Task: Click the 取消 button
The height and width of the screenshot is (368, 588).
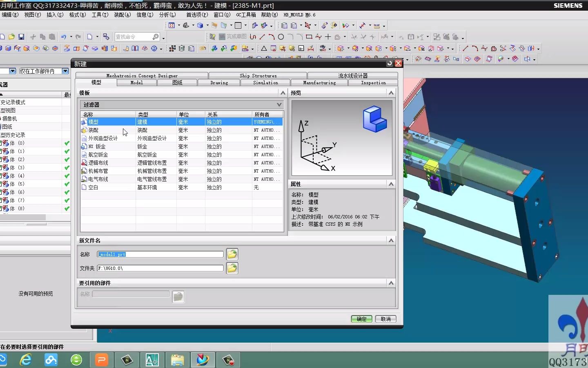Action: pos(385,319)
